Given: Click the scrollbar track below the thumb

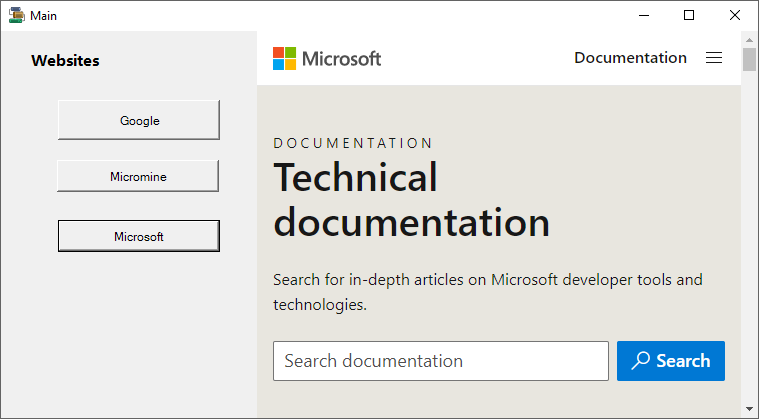Looking at the screenshot, I should click(749, 236).
